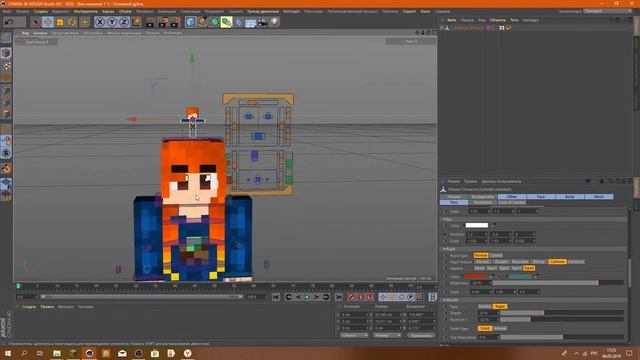
Task: Open the Размер size mode dropdown
Action: click(387, 335)
